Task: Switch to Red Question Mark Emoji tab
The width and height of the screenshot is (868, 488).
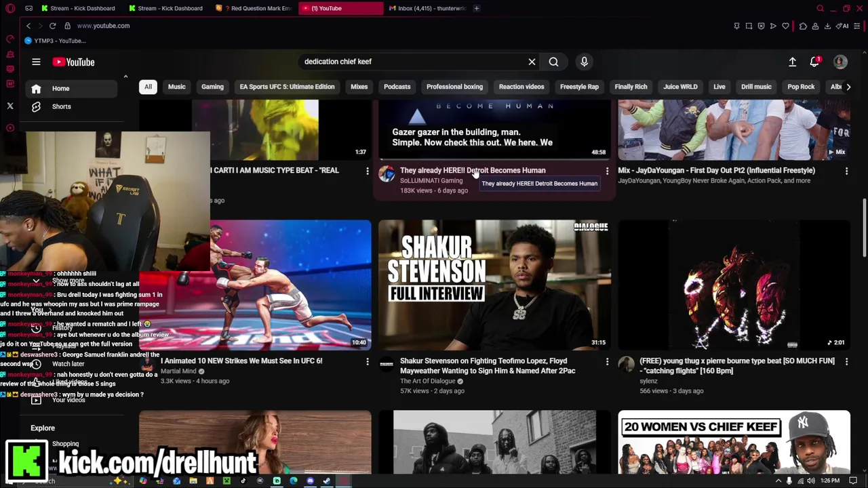Action: pos(253,8)
